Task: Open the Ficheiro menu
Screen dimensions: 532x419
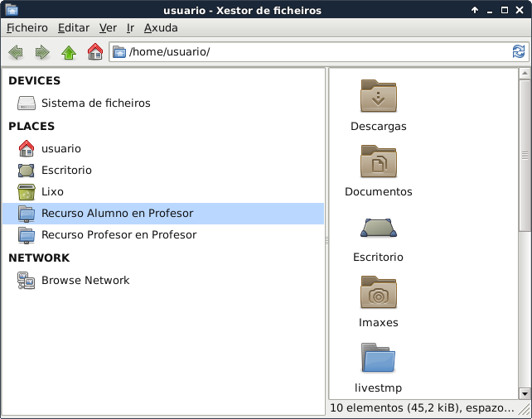Action: 27,27
